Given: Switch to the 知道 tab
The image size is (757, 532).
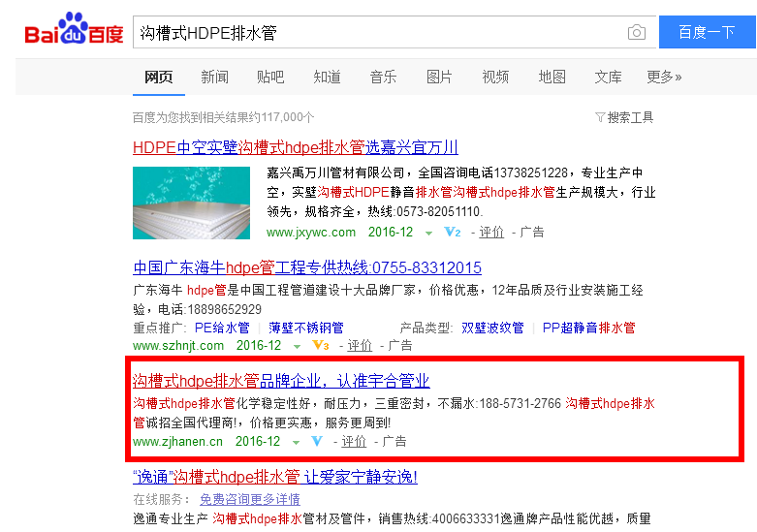Looking at the screenshot, I should (x=327, y=77).
